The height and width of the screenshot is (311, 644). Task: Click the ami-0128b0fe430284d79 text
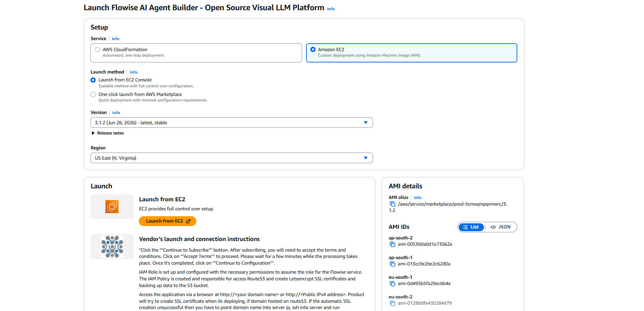[425, 303]
